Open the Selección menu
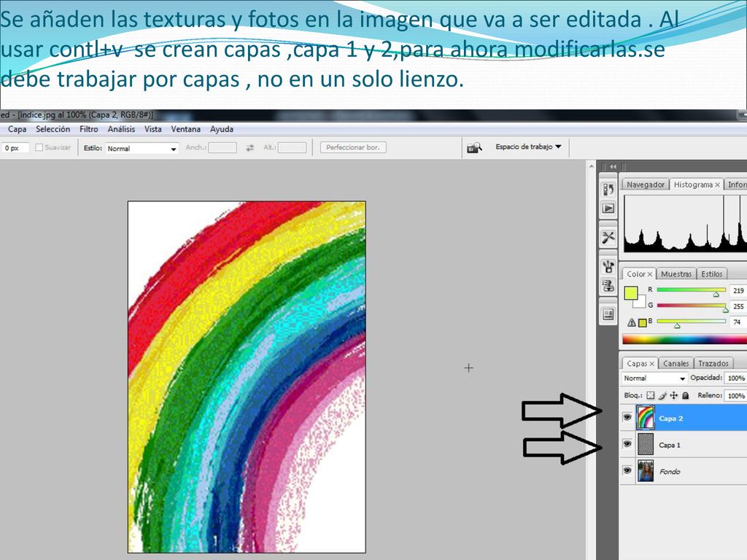747x560 pixels. (53, 129)
